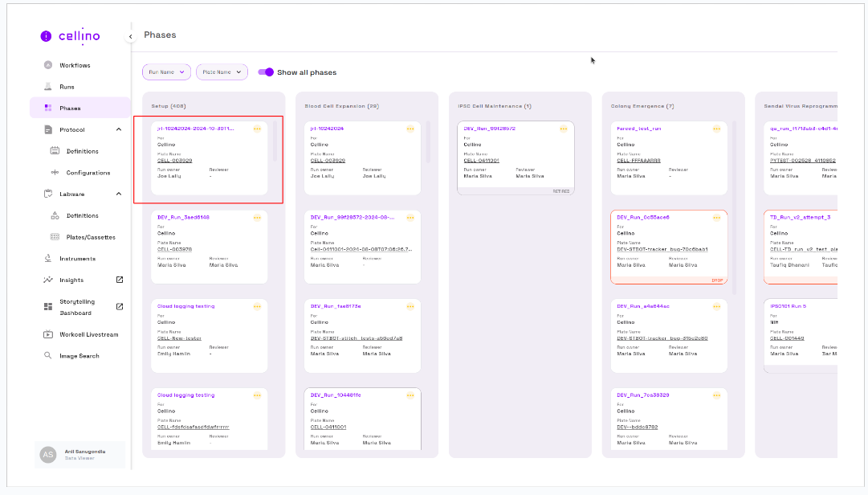
Task: Click the Instruments microscope icon
Action: pos(48,259)
